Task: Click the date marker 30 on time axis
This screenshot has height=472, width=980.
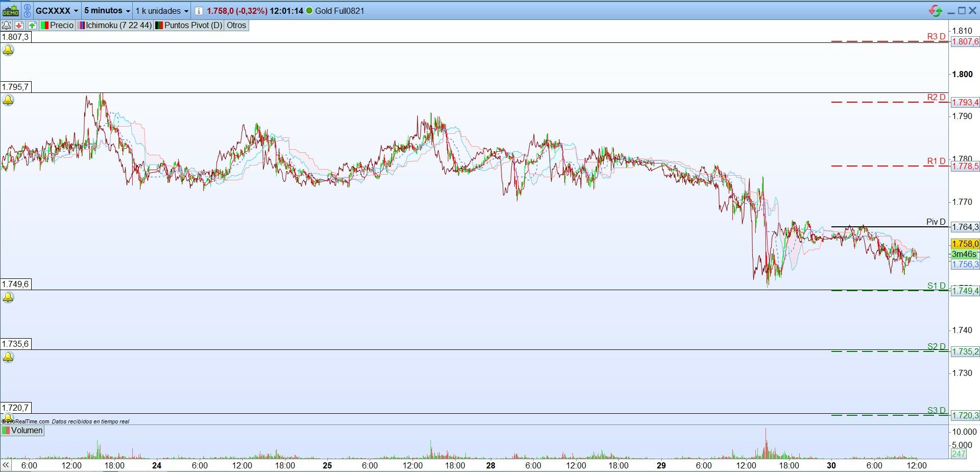Action: (831, 465)
